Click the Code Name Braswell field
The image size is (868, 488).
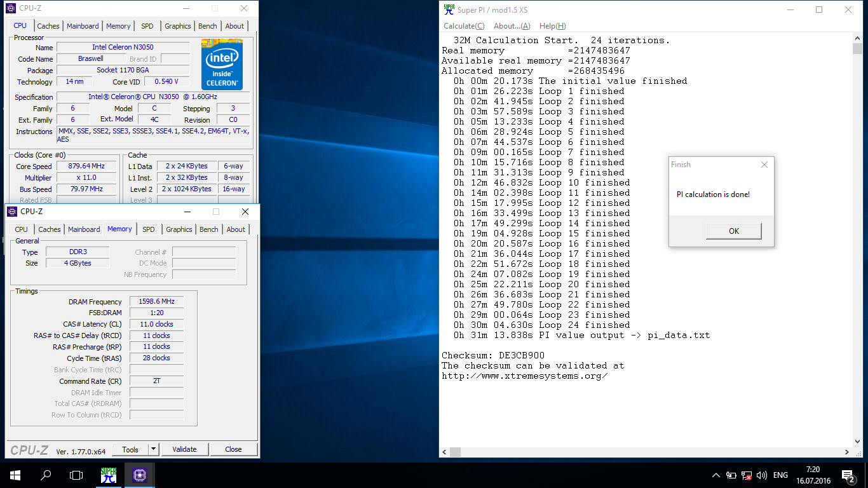tap(91, 58)
